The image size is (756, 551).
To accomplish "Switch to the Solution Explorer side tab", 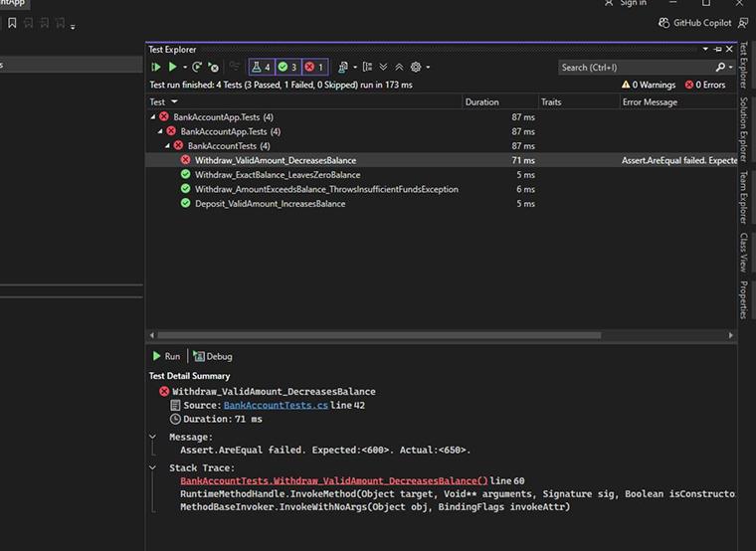I will [x=743, y=129].
